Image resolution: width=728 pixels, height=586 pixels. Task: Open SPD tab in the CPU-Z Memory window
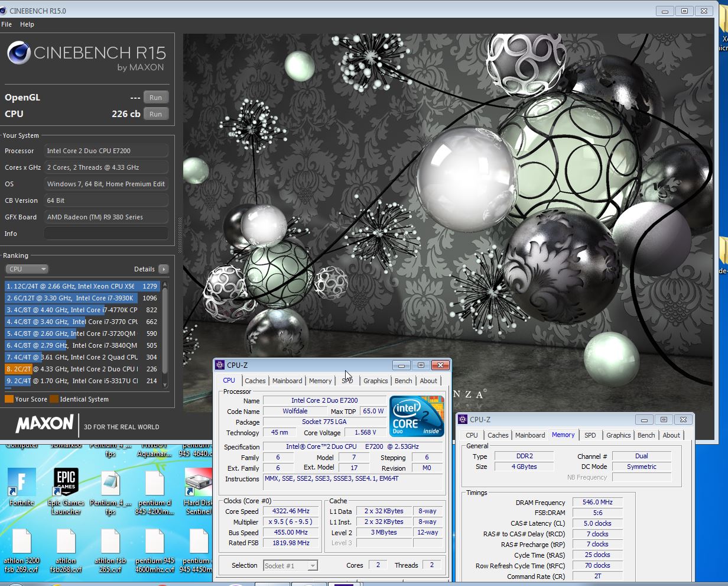click(590, 435)
